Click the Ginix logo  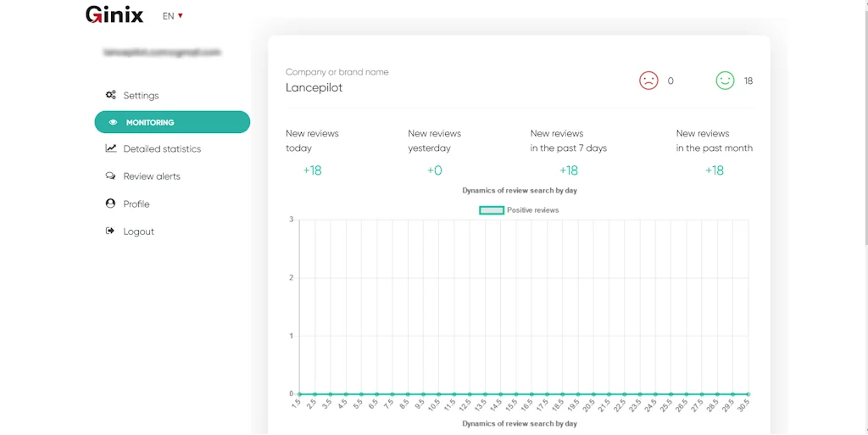(114, 15)
